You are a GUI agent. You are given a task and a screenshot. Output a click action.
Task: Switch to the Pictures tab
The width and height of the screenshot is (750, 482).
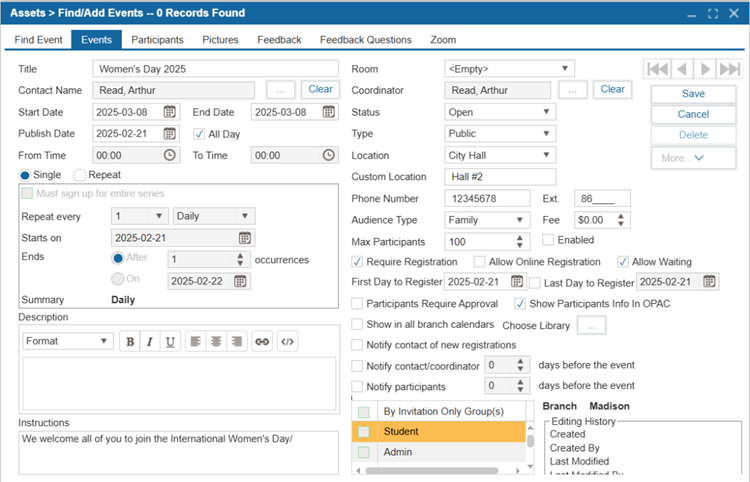pyautogui.click(x=220, y=40)
